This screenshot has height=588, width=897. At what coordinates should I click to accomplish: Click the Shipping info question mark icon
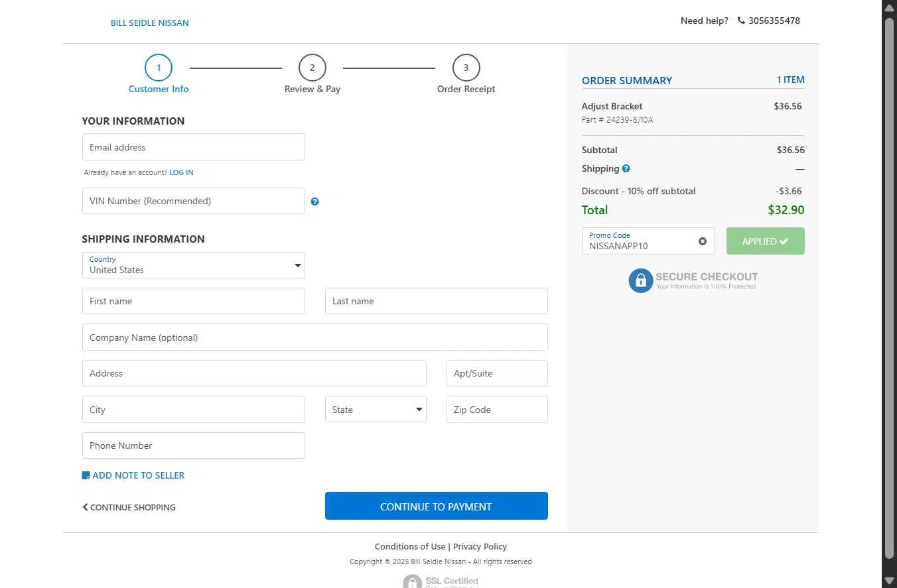click(626, 168)
